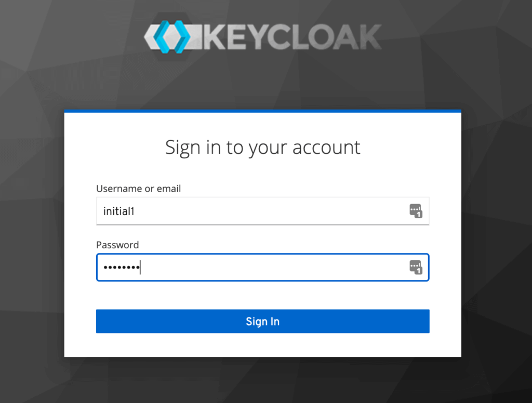Click the dark background below the login card
The image size is (532, 403).
pyautogui.click(x=262, y=380)
